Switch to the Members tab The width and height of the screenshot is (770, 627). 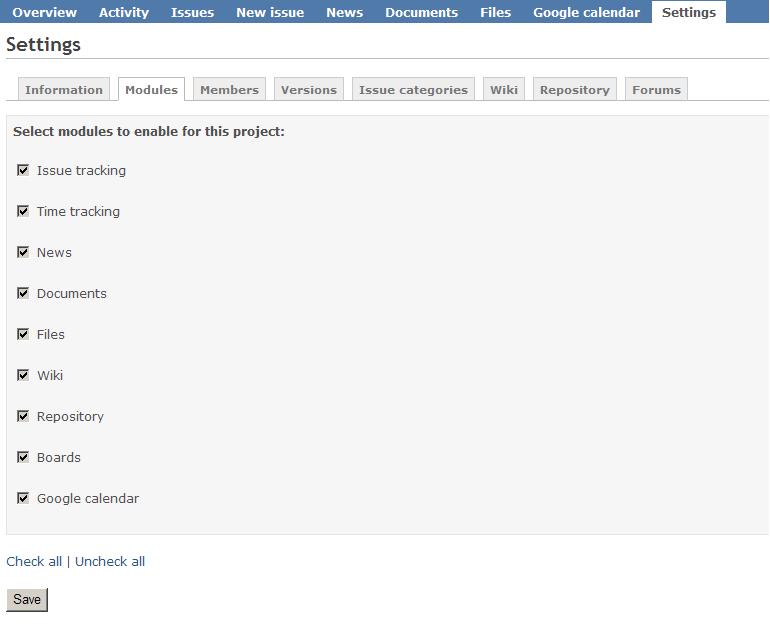(229, 89)
